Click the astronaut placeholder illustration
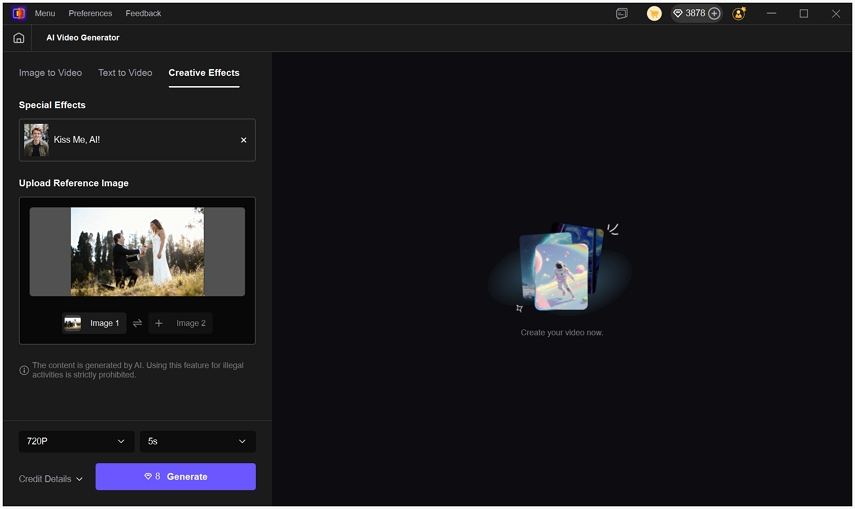 point(562,267)
